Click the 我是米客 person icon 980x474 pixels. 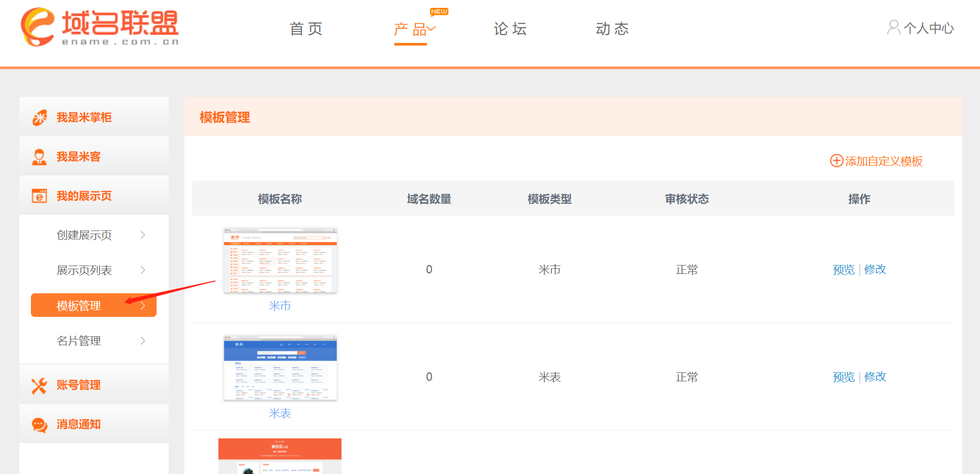click(39, 156)
